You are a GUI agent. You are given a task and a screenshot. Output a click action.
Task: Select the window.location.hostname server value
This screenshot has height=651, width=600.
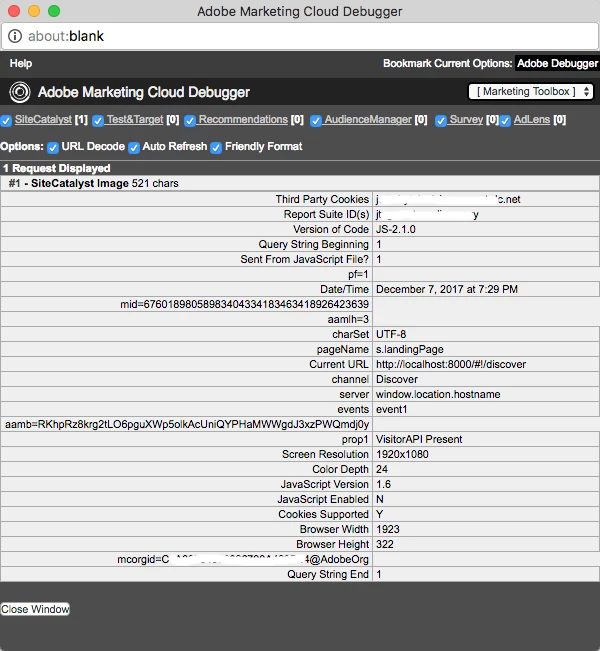[438, 394]
